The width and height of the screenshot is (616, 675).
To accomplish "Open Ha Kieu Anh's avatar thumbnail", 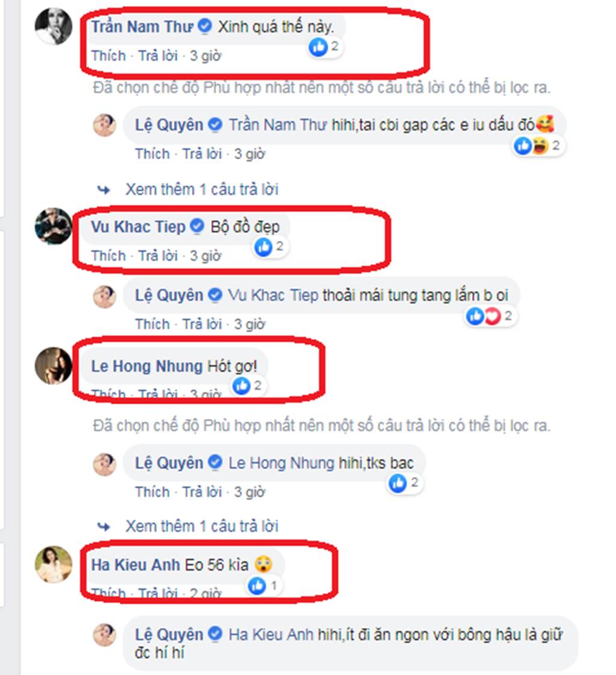I will click(54, 564).
